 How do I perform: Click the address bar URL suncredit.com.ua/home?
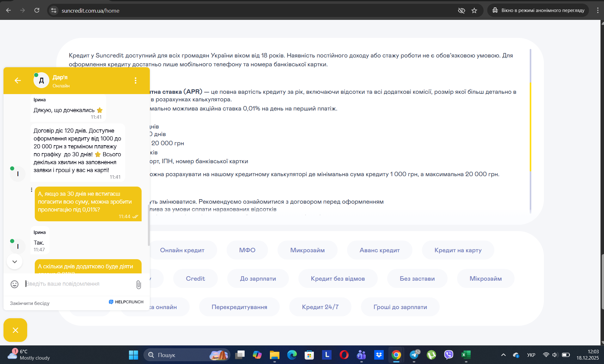[x=90, y=10]
